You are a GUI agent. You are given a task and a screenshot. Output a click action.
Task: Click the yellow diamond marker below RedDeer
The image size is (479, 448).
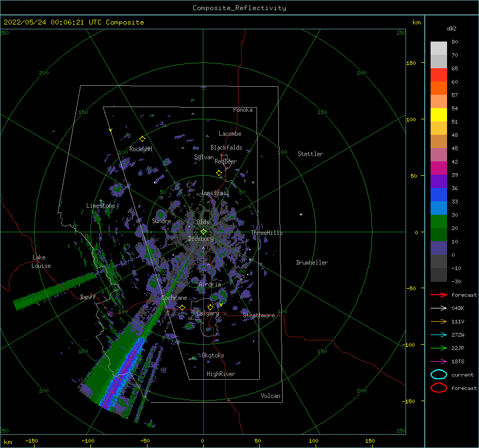click(219, 173)
